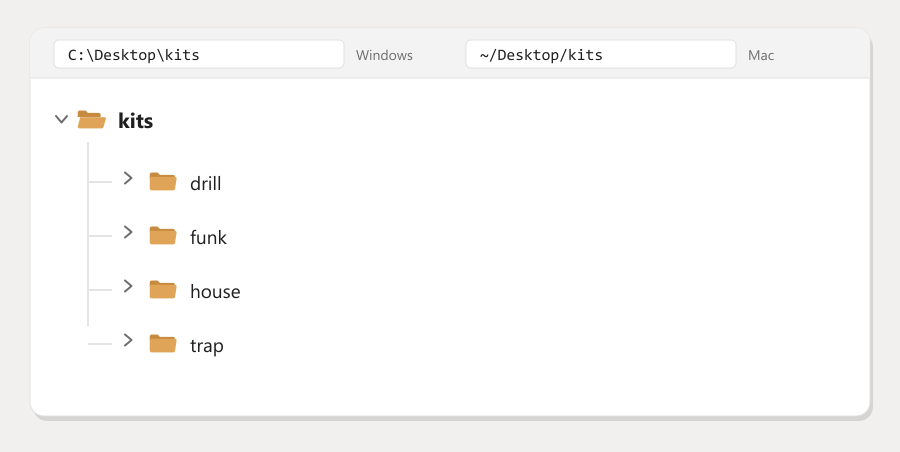This screenshot has height=452, width=900.
Task: Expand the funk folder chevron
Action: click(128, 232)
